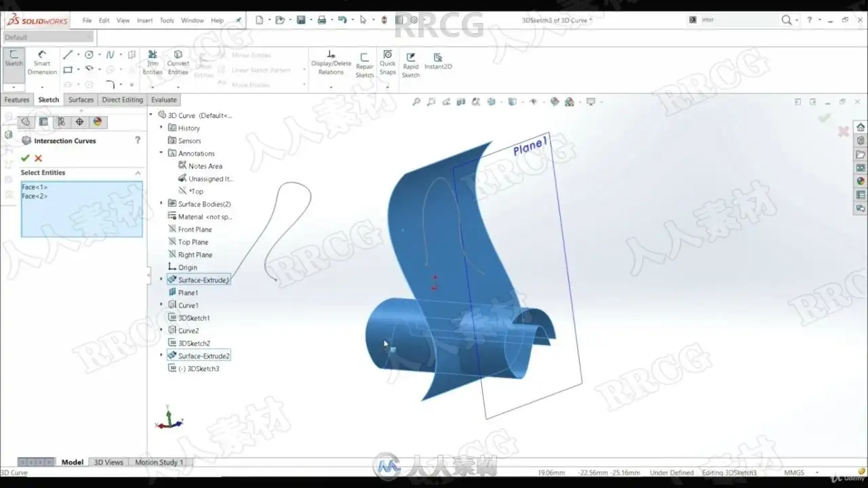
Task: Select the Spline sketch tool
Action: tap(110, 55)
